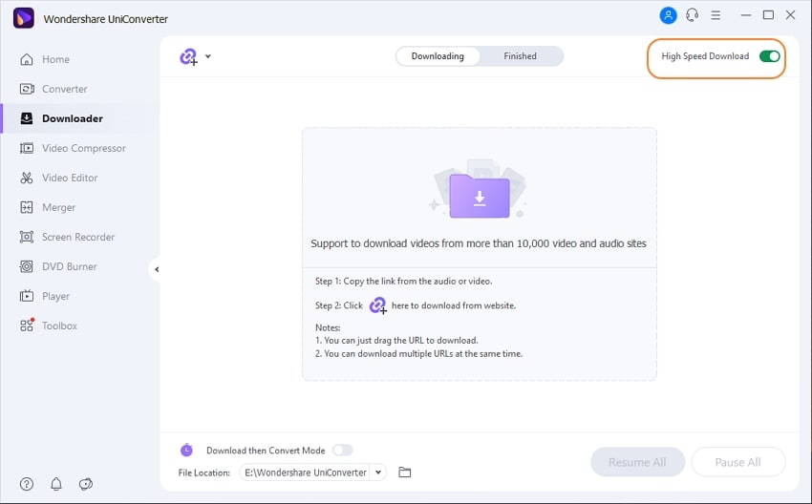The height and width of the screenshot is (504, 812).
Task: Open the Converter section
Action: [64, 89]
